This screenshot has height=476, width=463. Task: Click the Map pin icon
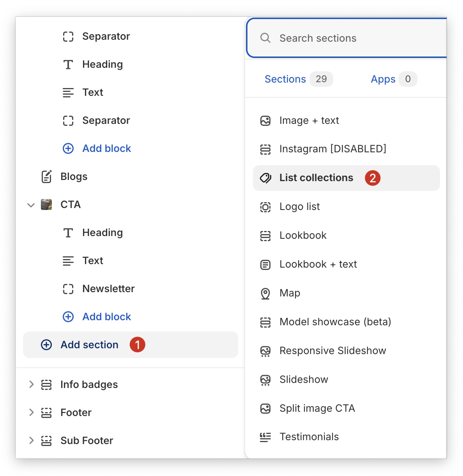[265, 293]
